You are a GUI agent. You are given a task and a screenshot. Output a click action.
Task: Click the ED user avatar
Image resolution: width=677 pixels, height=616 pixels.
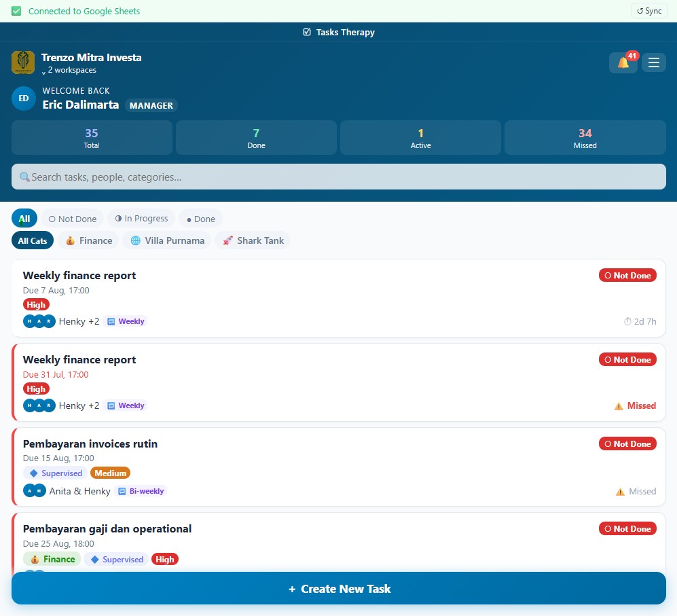(23, 98)
